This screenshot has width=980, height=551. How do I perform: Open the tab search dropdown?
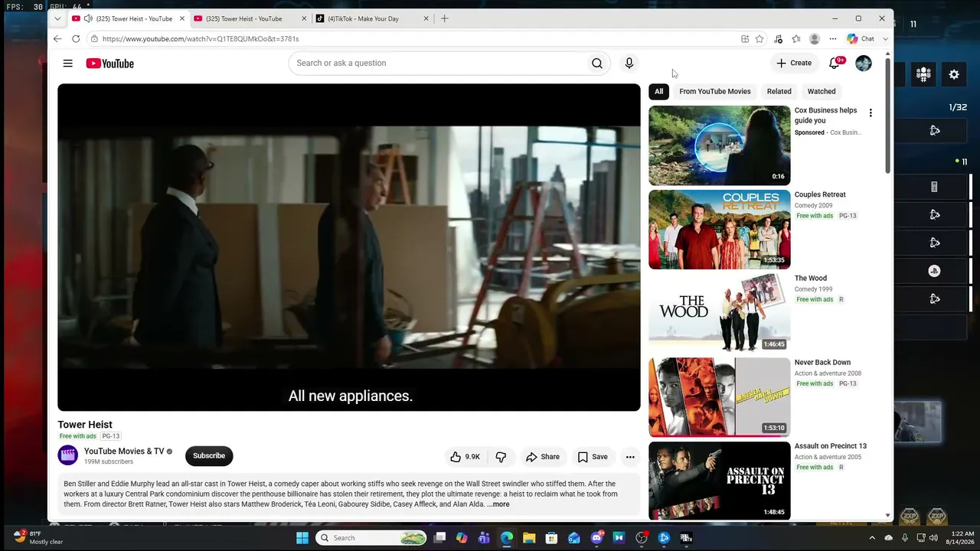57,18
